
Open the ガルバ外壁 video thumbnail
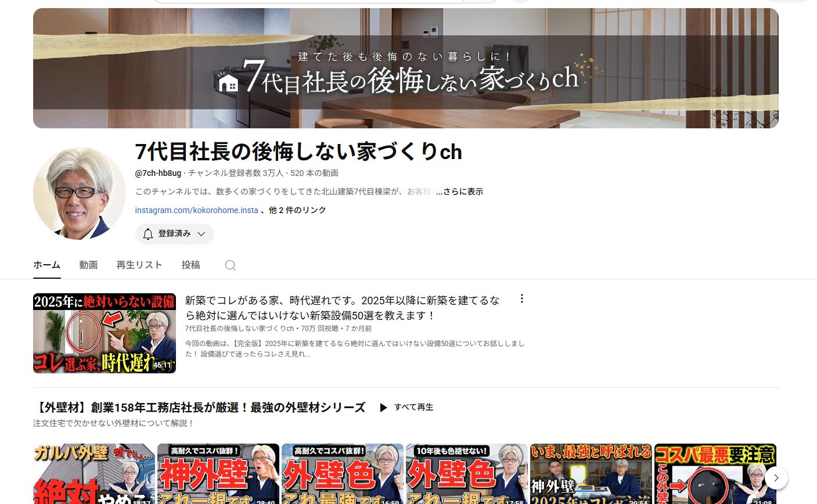pyautogui.click(x=94, y=474)
